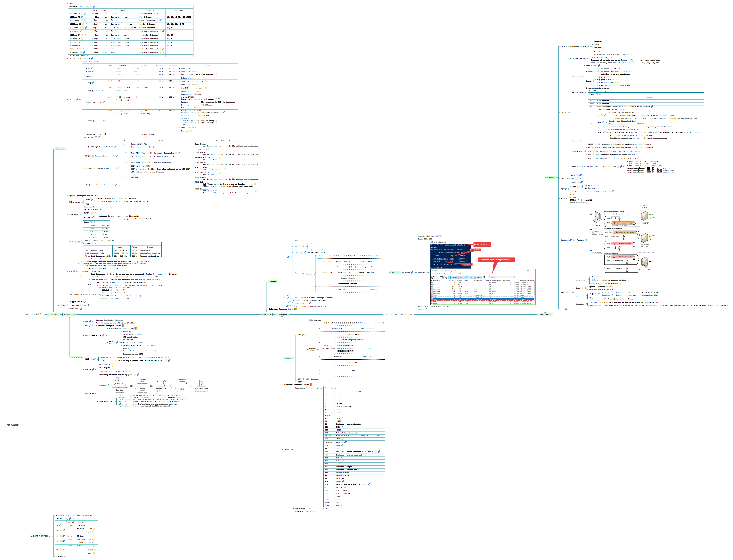Open the note icon beside GSM
The image size is (733, 560).
click(x=93, y=532)
